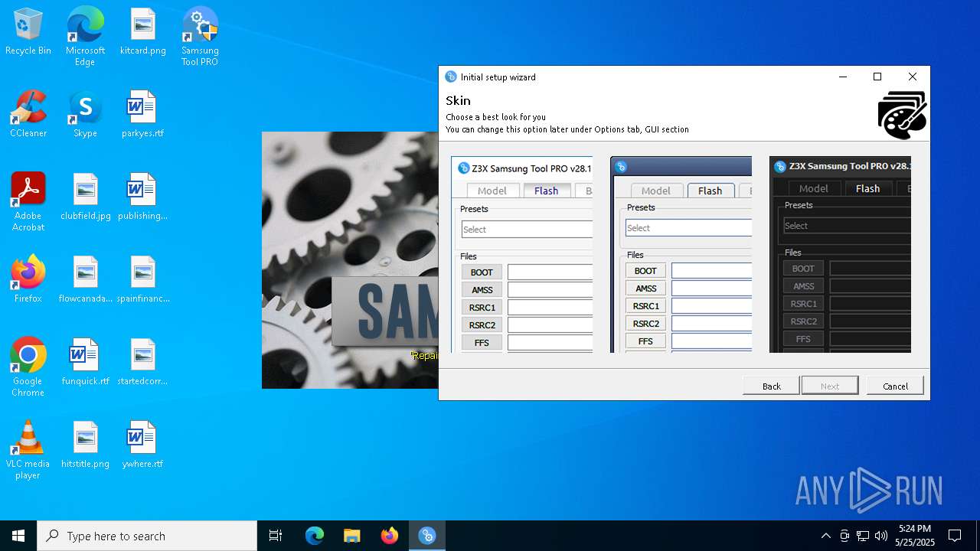Image resolution: width=980 pixels, height=551 pixels.
Task: Show hidden system tray icons
Action: (825, 536)
